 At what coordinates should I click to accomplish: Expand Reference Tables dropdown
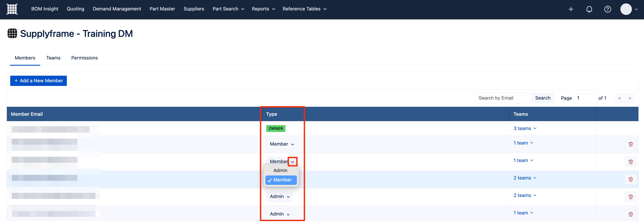[304, 9]
